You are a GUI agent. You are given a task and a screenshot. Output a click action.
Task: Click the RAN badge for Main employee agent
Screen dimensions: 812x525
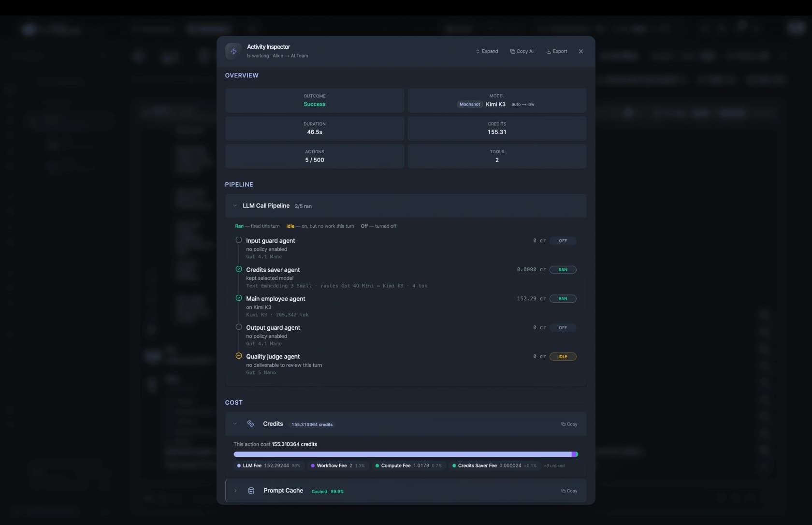pyautogui.click(x=563, y=299)
